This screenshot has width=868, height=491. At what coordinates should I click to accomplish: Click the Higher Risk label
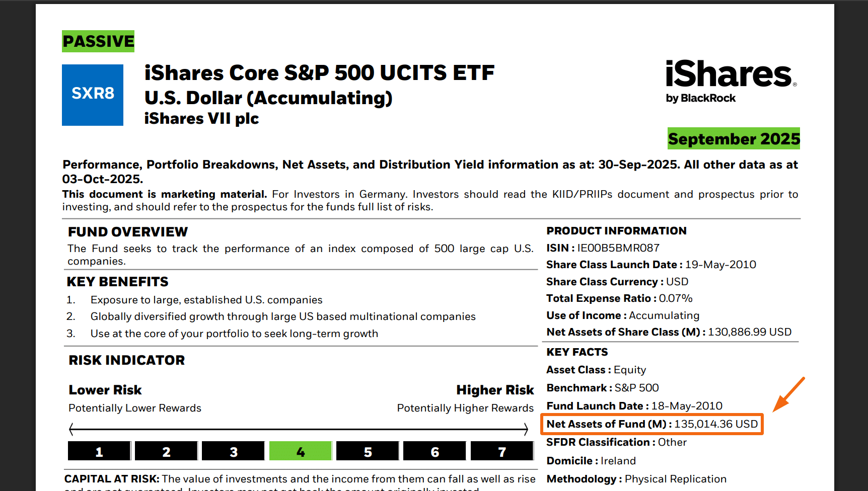click(x=495, y=390)
